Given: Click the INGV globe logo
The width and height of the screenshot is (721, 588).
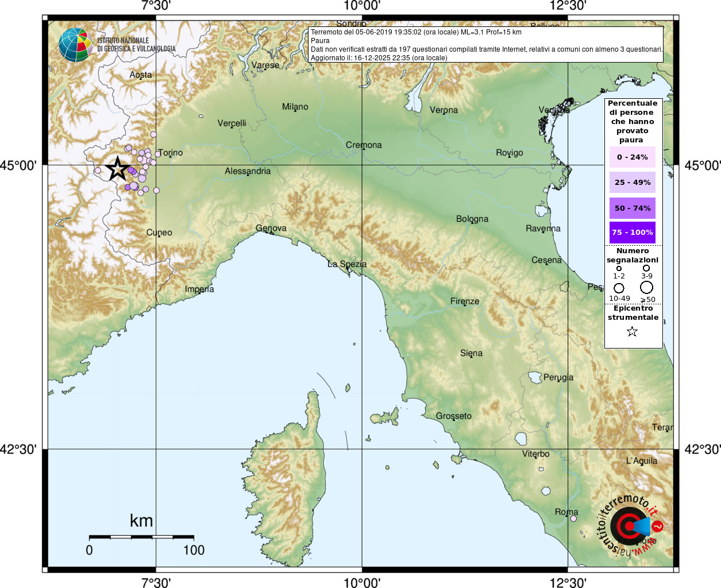Looking at the screenshot, I should (x=75, y=45).
